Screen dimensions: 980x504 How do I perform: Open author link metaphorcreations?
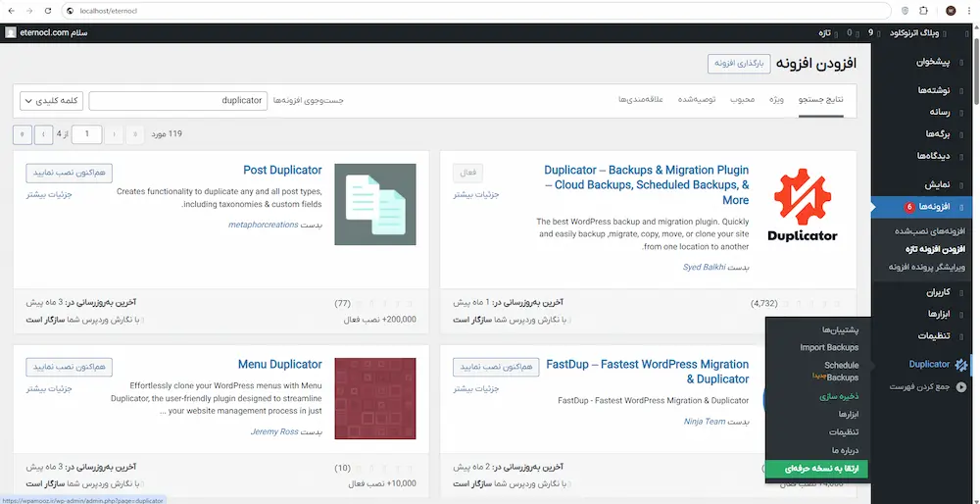coord(263,225)
